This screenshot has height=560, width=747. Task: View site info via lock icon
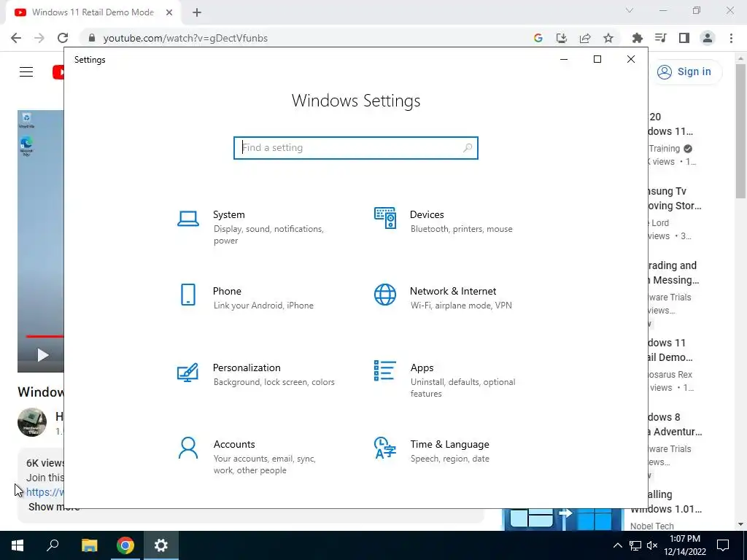point(92,38)
